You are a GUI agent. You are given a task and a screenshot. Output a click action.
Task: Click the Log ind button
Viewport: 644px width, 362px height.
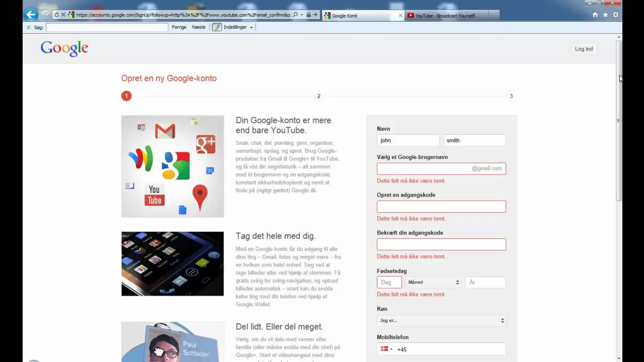tap(584, 49)
